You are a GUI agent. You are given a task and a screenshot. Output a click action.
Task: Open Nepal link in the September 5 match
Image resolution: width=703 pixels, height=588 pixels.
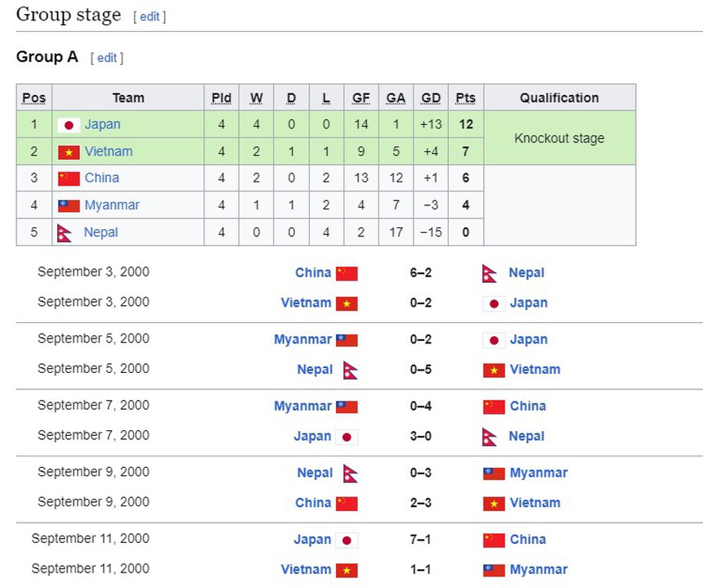(x=315, y=369)
